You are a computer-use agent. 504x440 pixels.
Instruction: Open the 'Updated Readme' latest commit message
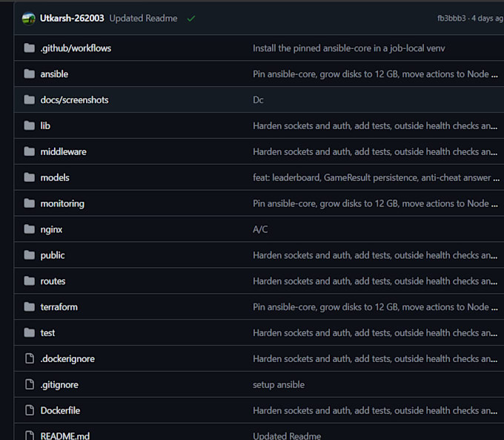point(143,19)
